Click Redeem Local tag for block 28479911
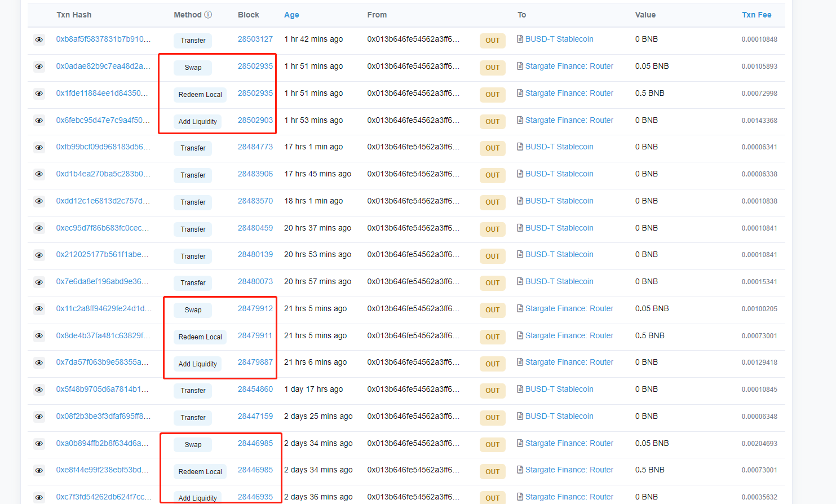This screenshot has height=504, width=836. coord(200,337)
